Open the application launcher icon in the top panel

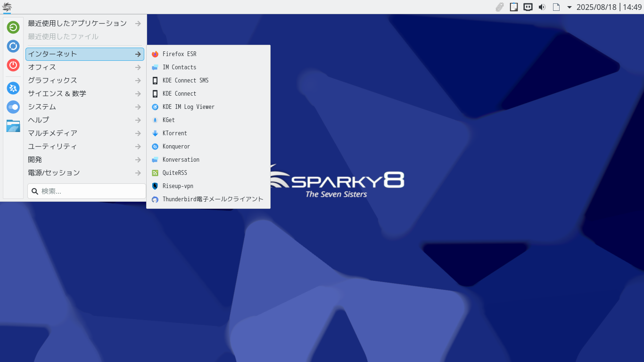(7, 7)
